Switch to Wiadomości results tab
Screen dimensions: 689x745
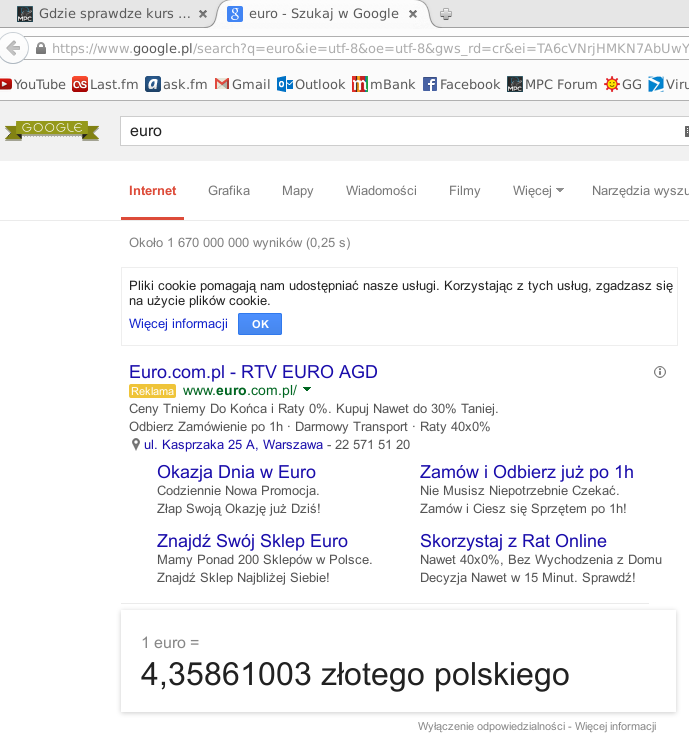coord(381,191)
